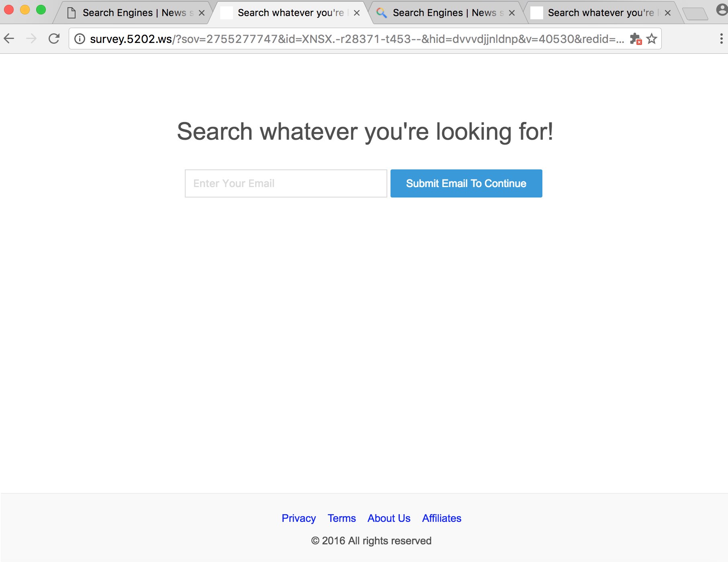
Task: Open the site information icon in address bar
Action: click(x=80, y=39)
